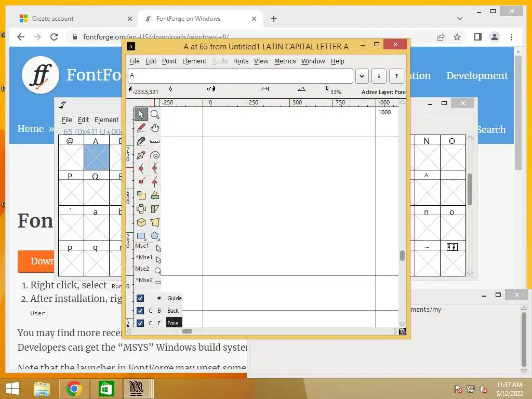Select the Pen point tool
The width and height of the screenshot is (532, 399).
pyautogui.click(x=141, y=155)
